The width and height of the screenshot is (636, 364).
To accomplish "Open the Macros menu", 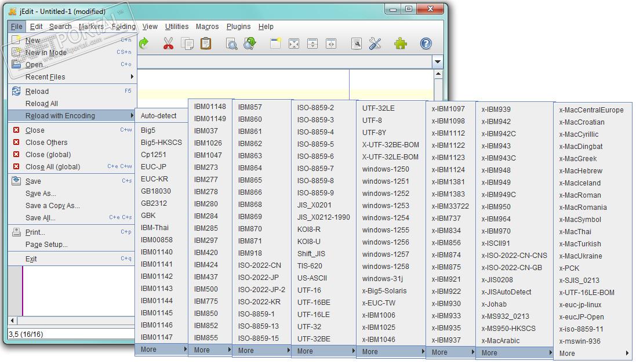I will (x=208, y=26).
